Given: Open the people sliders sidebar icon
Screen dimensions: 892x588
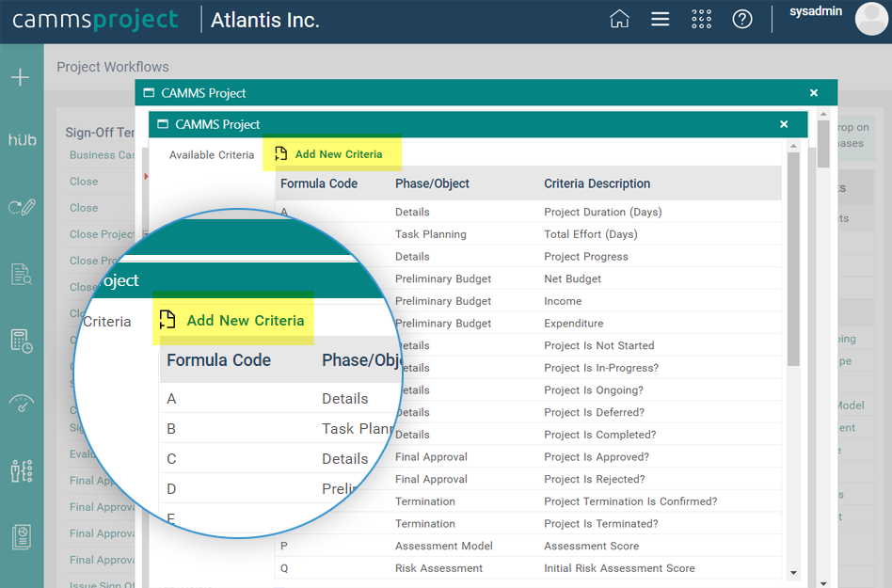Looking at the screenshot, I should [22, 470].
